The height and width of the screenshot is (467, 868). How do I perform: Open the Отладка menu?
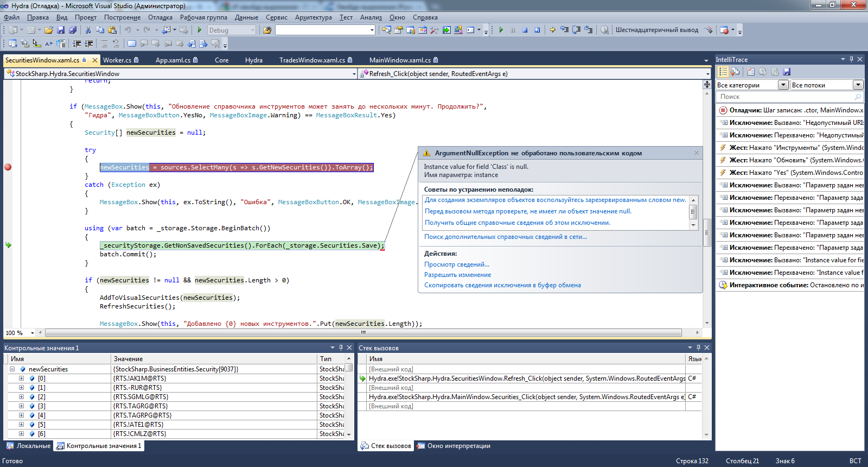160,17
